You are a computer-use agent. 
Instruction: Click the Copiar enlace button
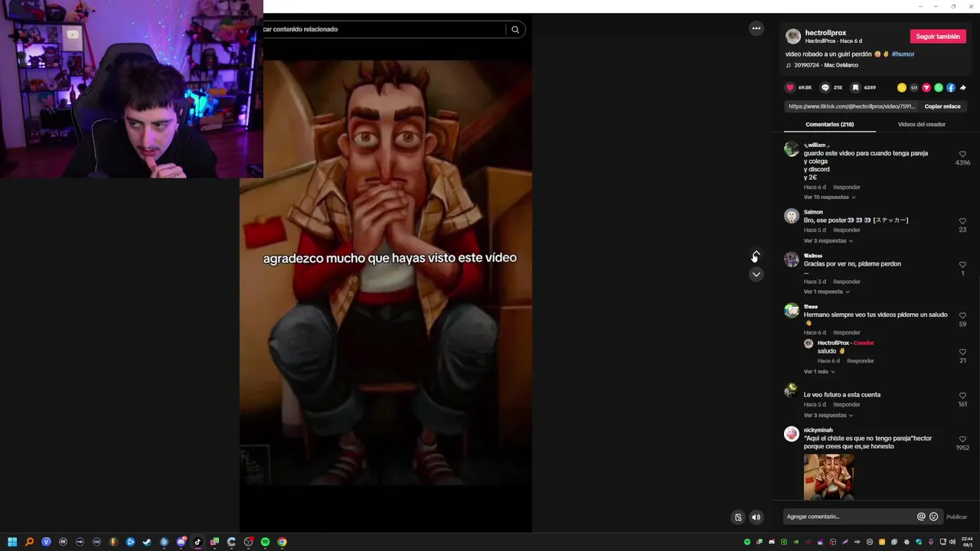tap(942, 106)
